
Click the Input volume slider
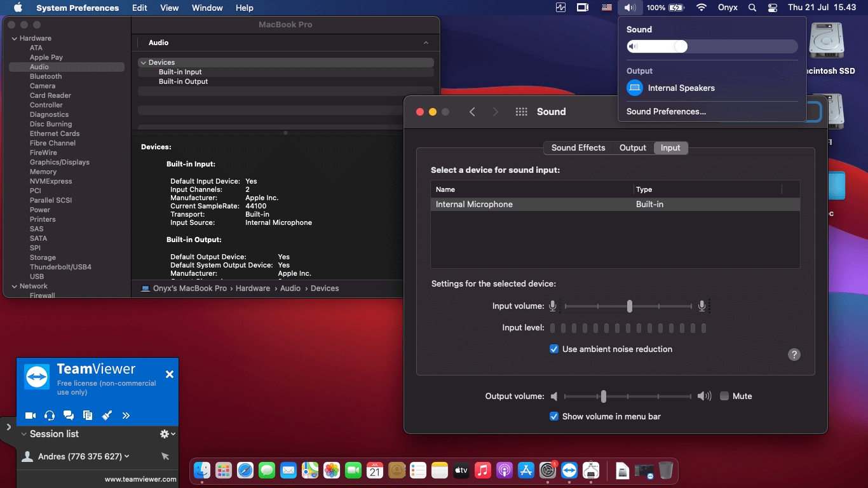click(x=629, y=306)
